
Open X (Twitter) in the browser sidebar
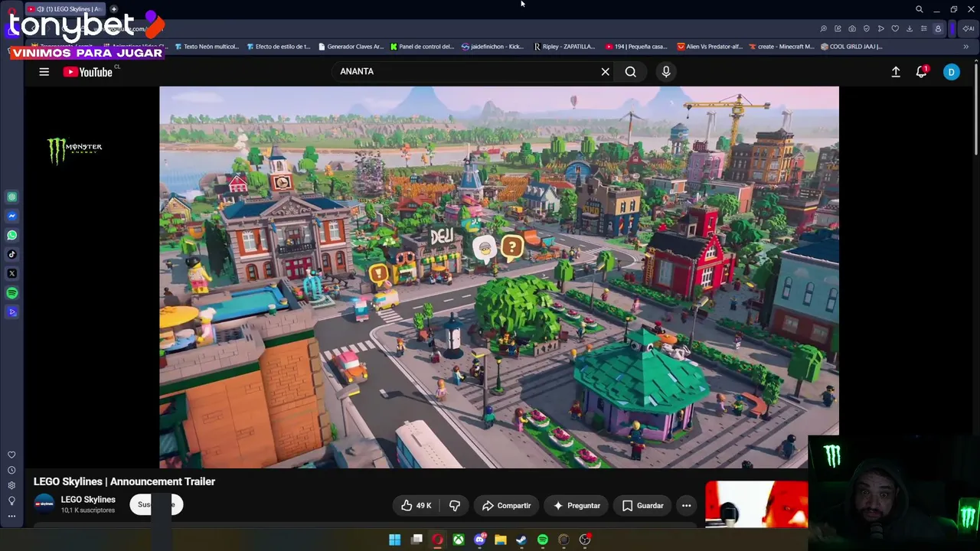tap(11, 274)
